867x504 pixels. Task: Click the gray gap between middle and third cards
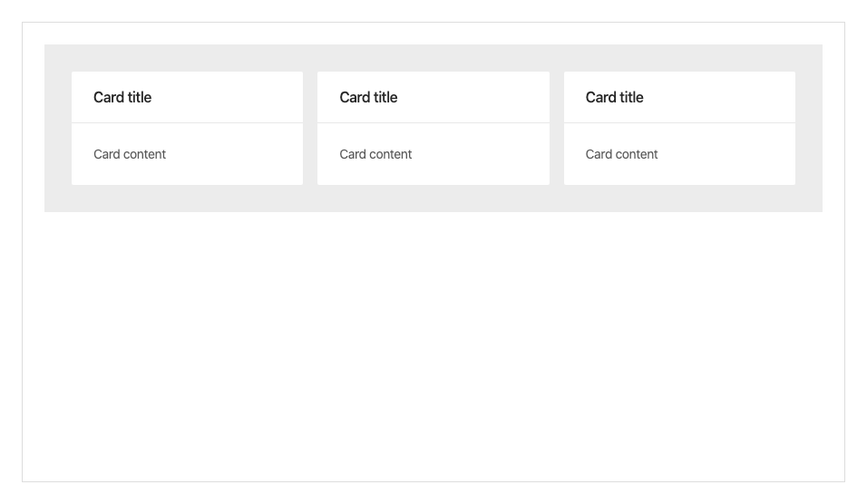coord(557,128)
